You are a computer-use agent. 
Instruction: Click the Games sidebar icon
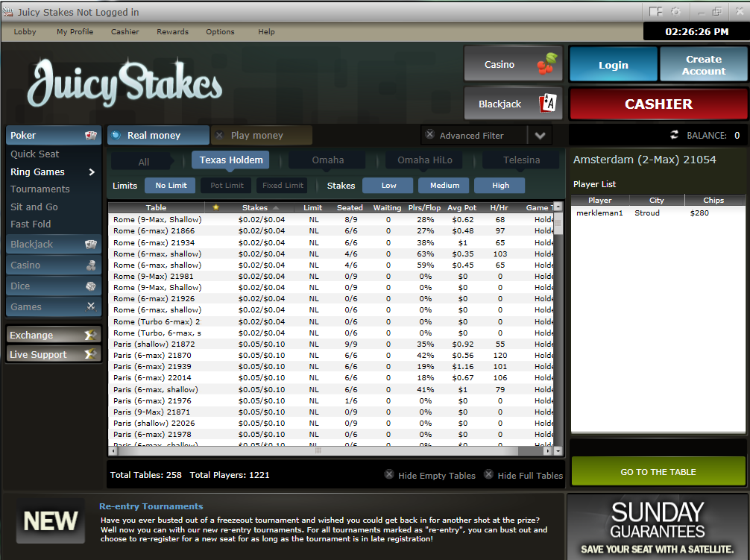point(90,306)
